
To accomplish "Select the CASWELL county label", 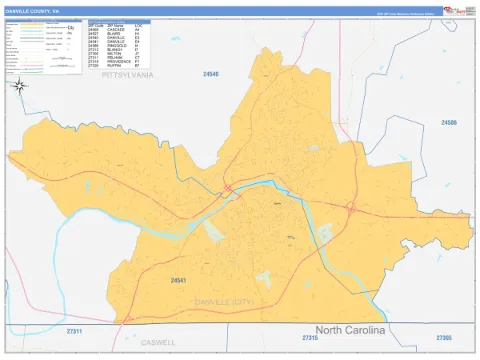I will [158, 343].
